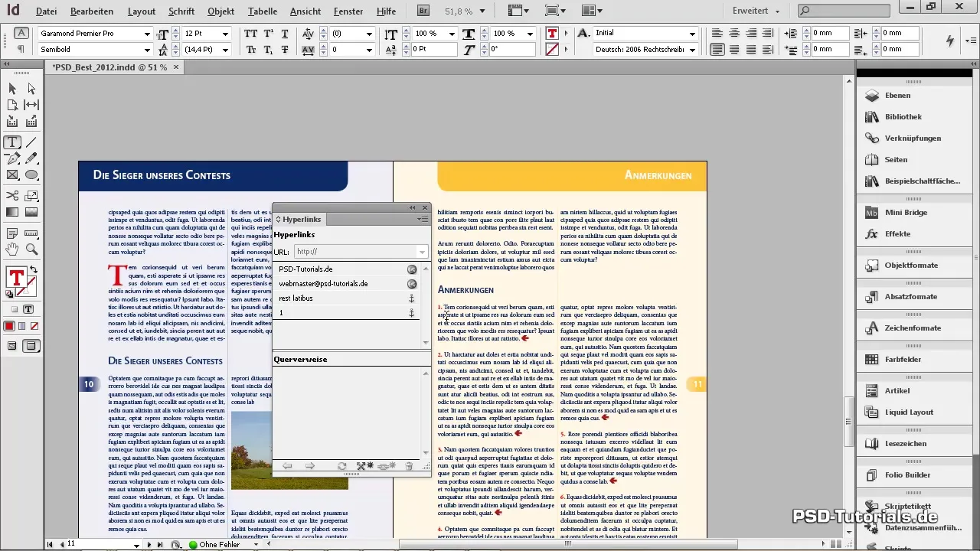Select the Pencil tool

click(x=31, y=158)
